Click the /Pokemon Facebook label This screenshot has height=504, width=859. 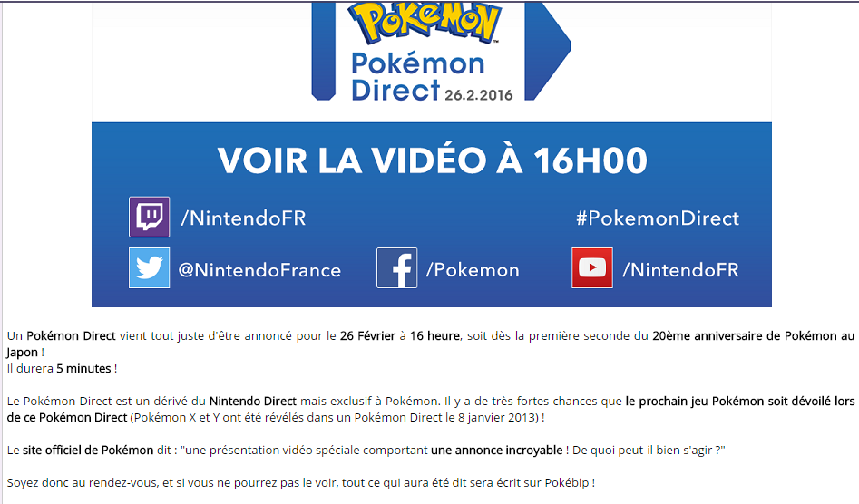(x=473, y=270)
